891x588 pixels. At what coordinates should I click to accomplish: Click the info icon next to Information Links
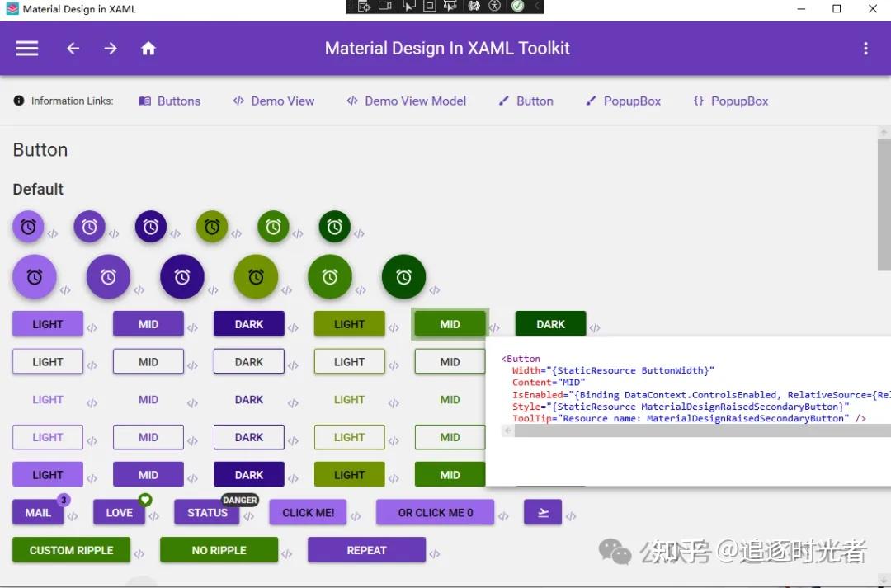pyautogui.click(x=18, y=101)
